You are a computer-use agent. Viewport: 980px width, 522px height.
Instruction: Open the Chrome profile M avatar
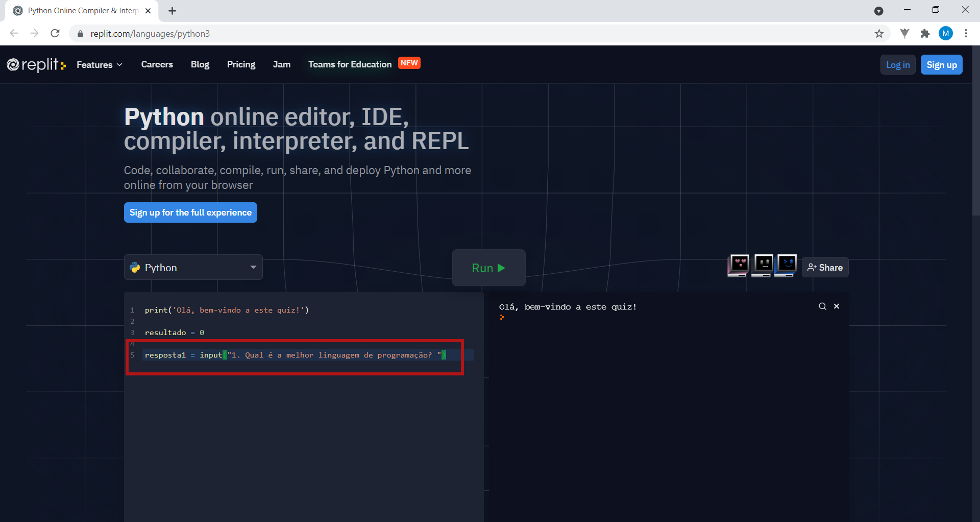point(945,34)
